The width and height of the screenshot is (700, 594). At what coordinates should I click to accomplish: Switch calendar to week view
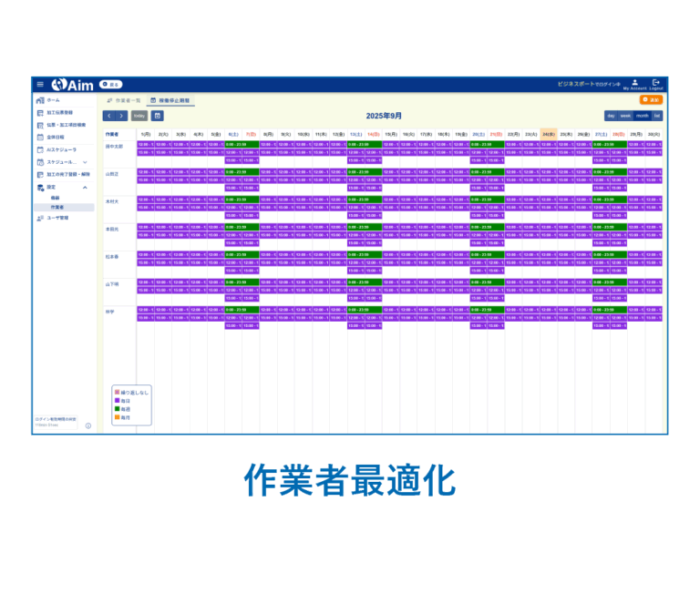pyautogui.click(x=625, y=116)
